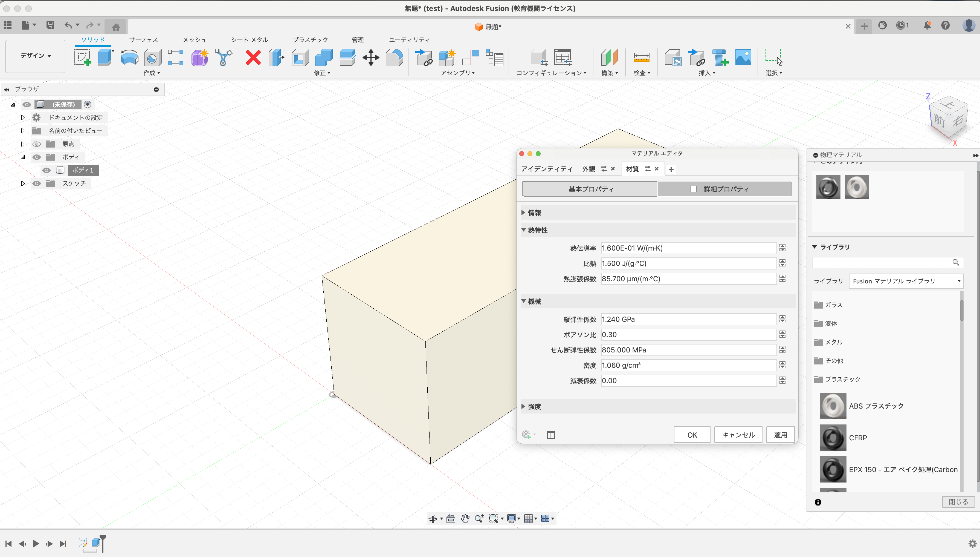Click the Extrude tool icon

click(x=106, y=58)
